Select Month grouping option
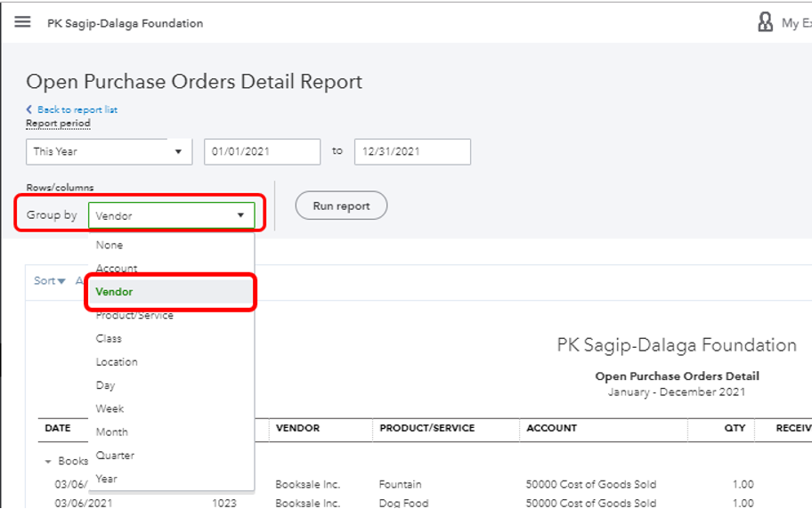The height and width of the screenshot is (517, 812). 172,432
